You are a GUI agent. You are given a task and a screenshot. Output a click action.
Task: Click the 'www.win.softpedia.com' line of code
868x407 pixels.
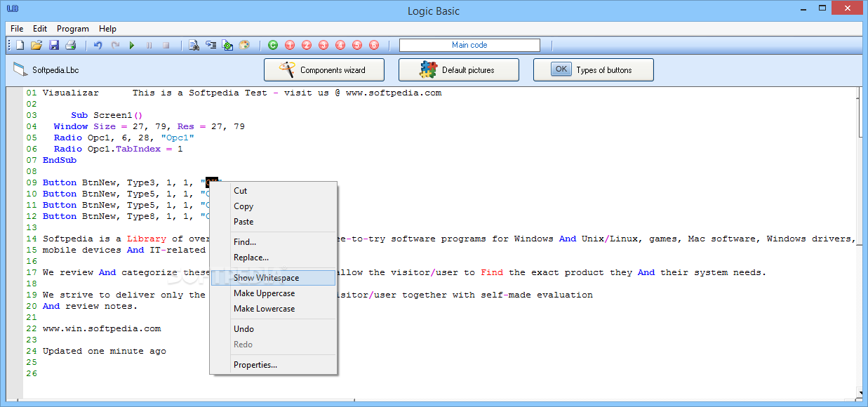(102, 328)
